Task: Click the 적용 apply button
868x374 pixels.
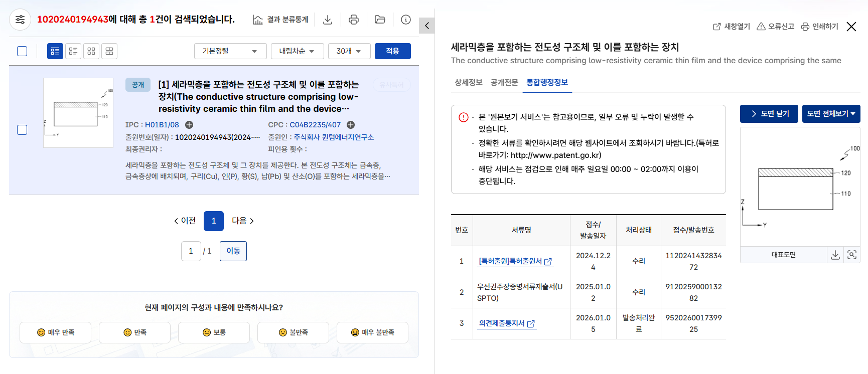Action: 392,51
